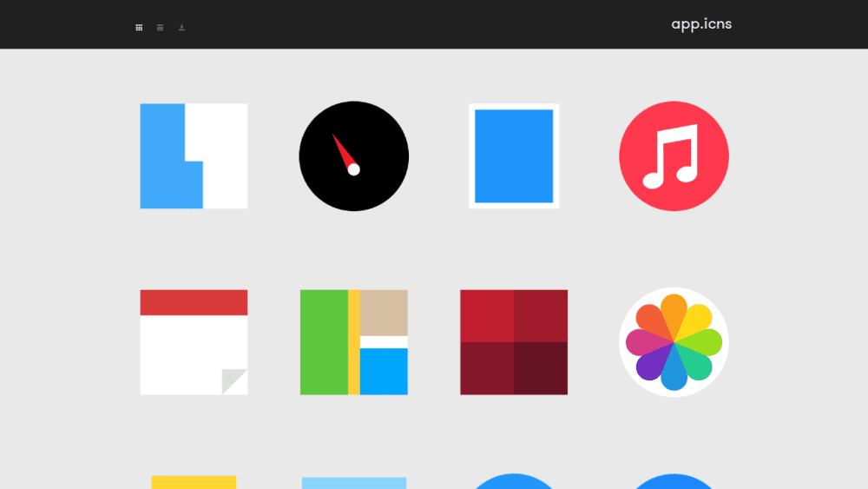The width and height of the screenshot is (868, 489).
Task: Click the download icon in the top bar
Action: pos(181,27)
